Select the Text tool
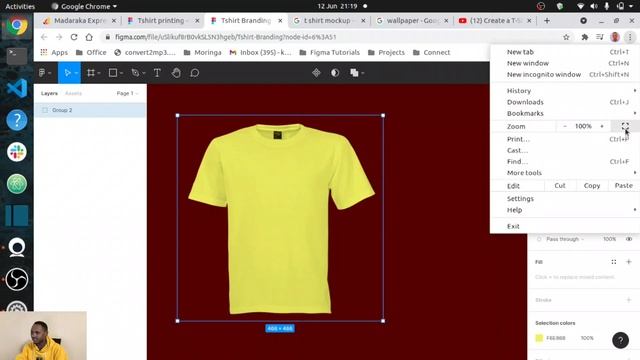640x360 pixels. [x=157, y=73]
